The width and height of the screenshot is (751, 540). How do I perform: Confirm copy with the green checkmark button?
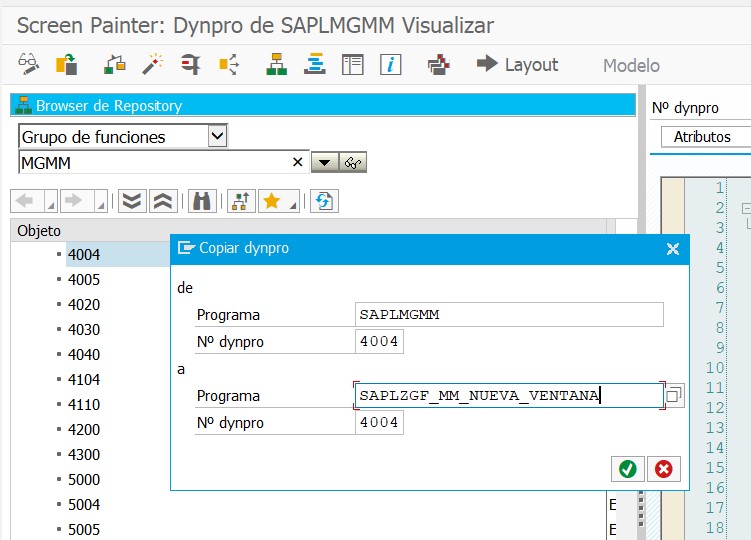[627, 469]
